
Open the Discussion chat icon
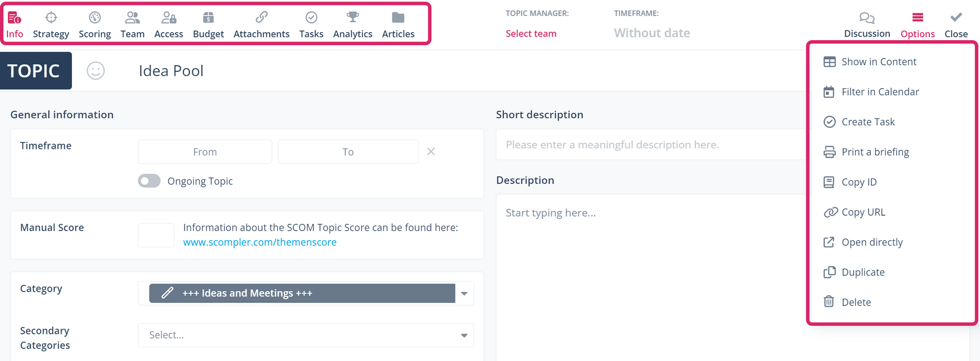click(x=867, y=18)
